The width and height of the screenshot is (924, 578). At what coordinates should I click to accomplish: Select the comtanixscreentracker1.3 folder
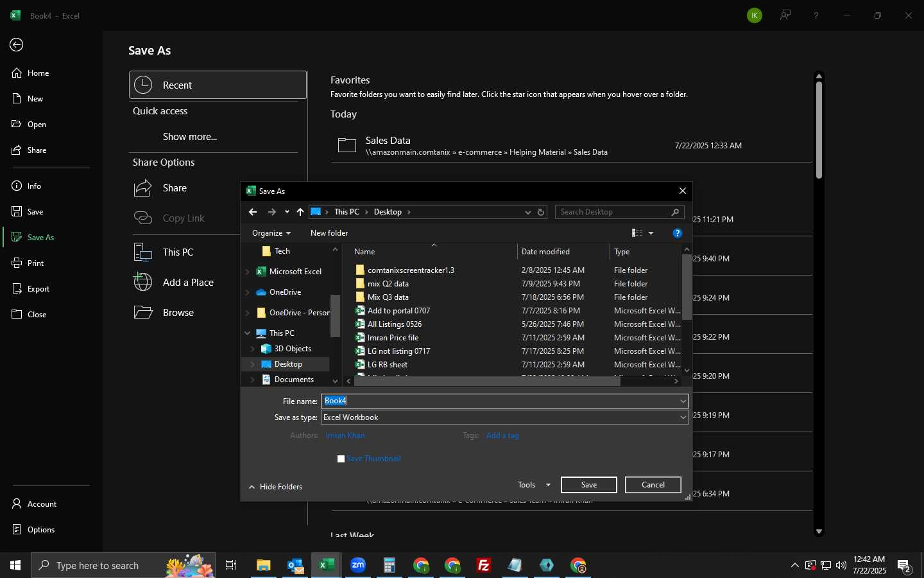[411, 270]
